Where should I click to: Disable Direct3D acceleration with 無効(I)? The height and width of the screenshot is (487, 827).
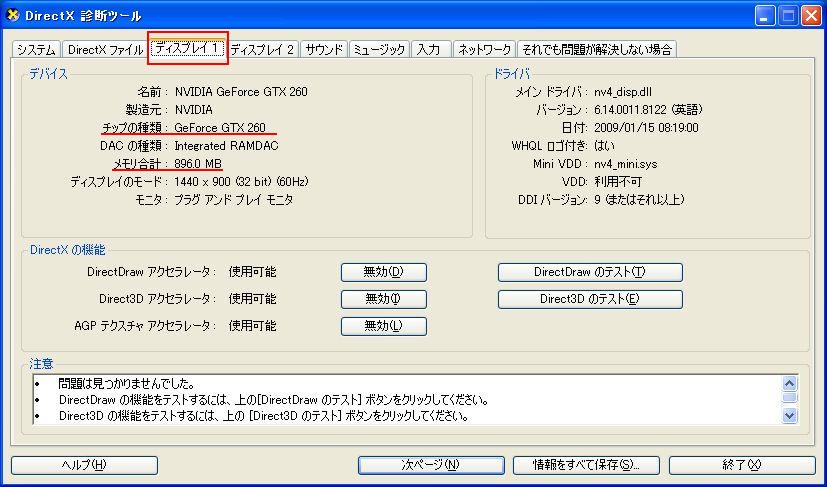click(x=383, y=299)
